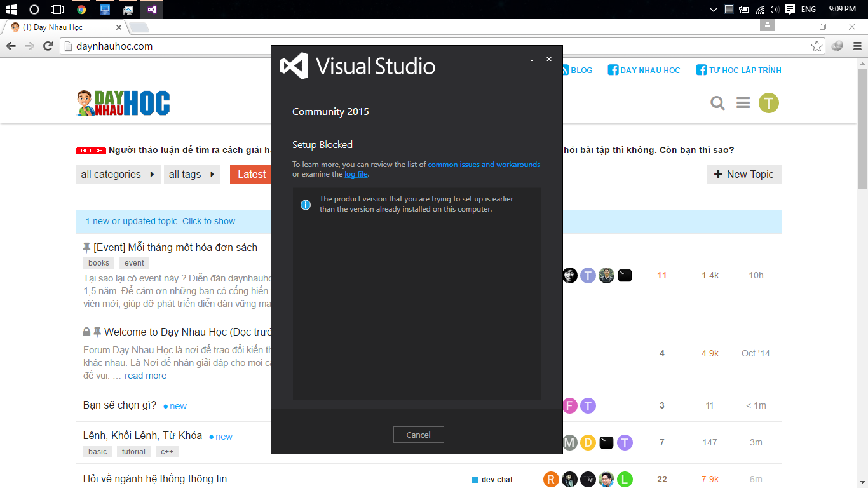Focus the Visual Studio taskbar icon
This screenshot has height=488, width=868.
coord(151,10)
